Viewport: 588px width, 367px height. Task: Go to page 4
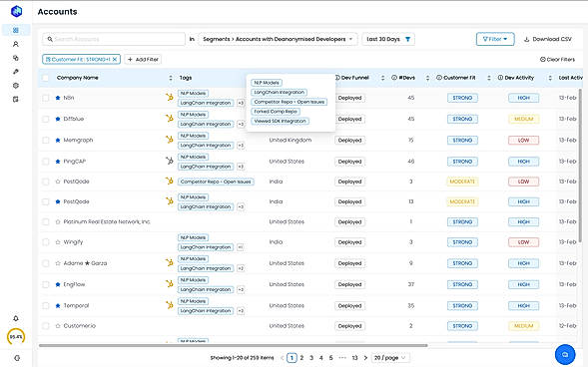pos(321,358)
